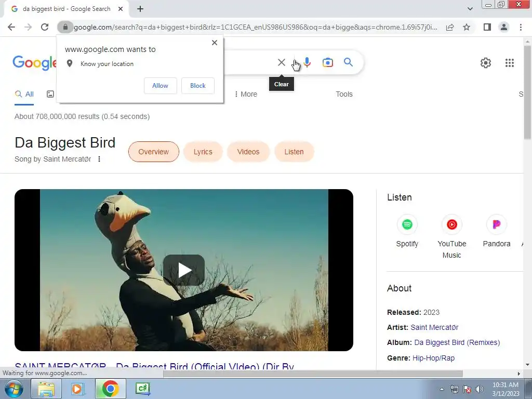Click the browser back arrow

coord(11,27)
